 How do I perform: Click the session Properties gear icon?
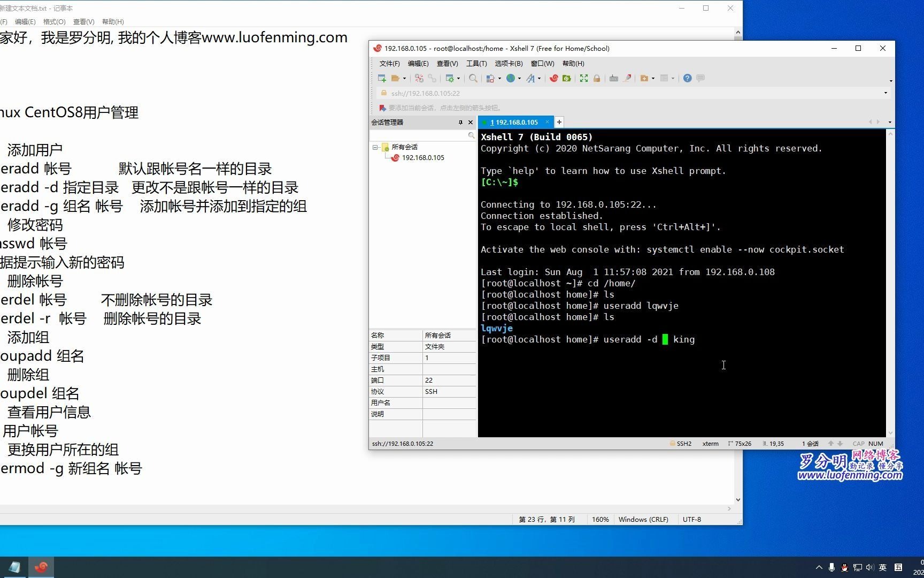[450, 78]
